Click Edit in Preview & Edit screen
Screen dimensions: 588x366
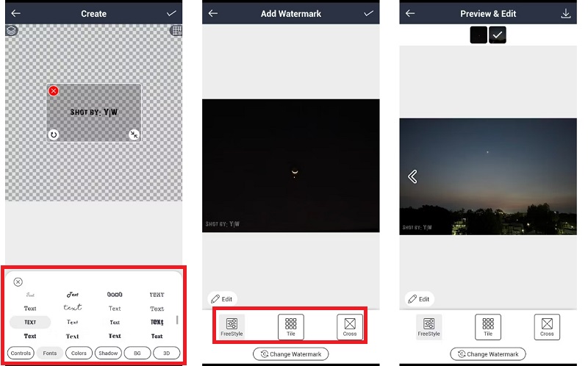tap(419, 299)
